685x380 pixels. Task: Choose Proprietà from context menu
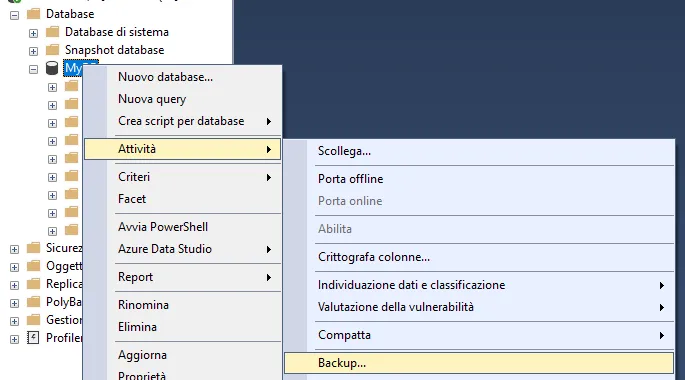click(183, 375)
